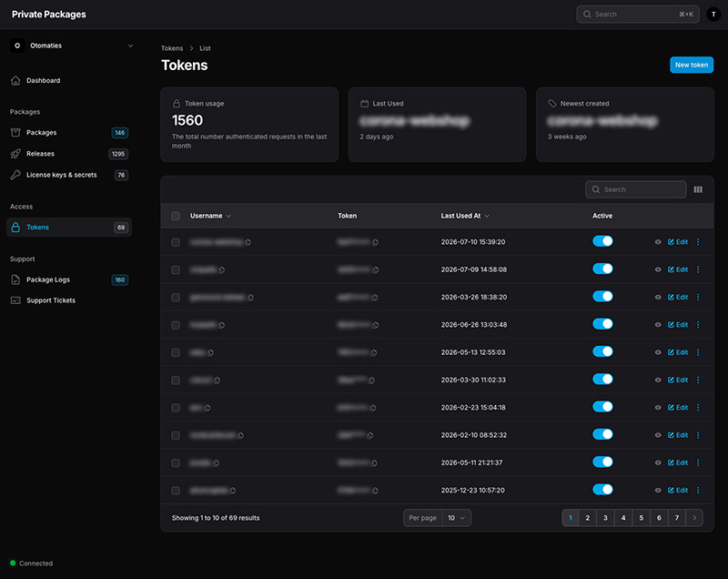The height and width of the screenshot is (579, 728).
Task: Open Packages in the sidebar
Action: coord(69,132)
